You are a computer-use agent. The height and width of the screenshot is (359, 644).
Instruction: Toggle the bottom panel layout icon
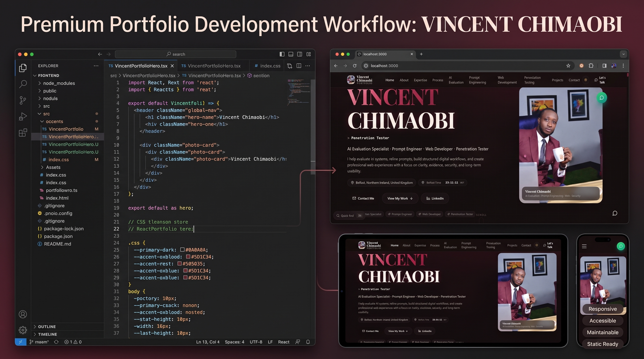coord(291,54)
